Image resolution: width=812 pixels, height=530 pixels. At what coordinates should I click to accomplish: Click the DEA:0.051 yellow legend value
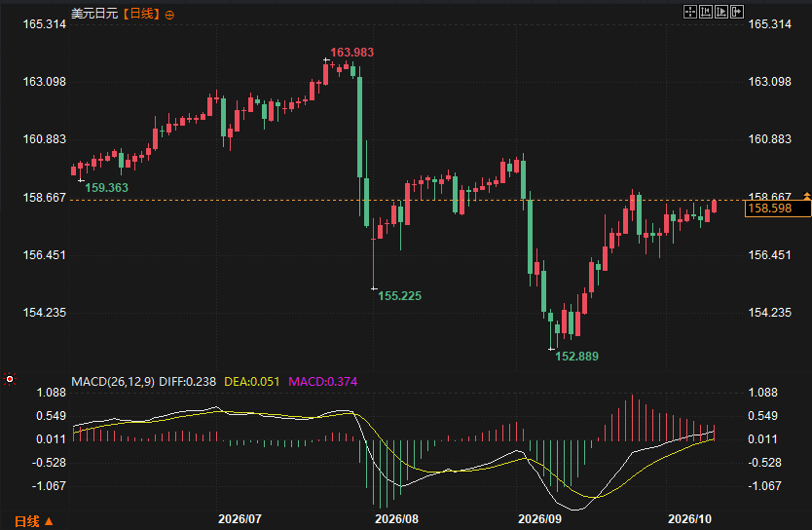pyautogui.click(x=251, y=382)
